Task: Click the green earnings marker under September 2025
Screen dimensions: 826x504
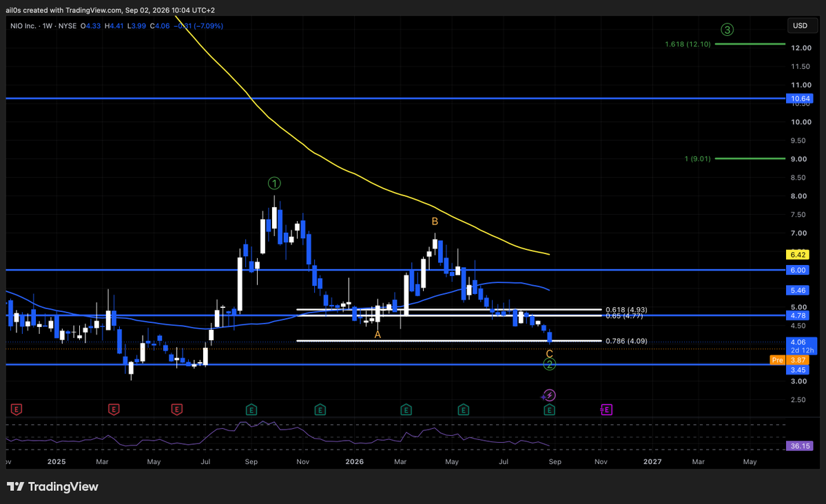Action: click(x=252, y=409)
